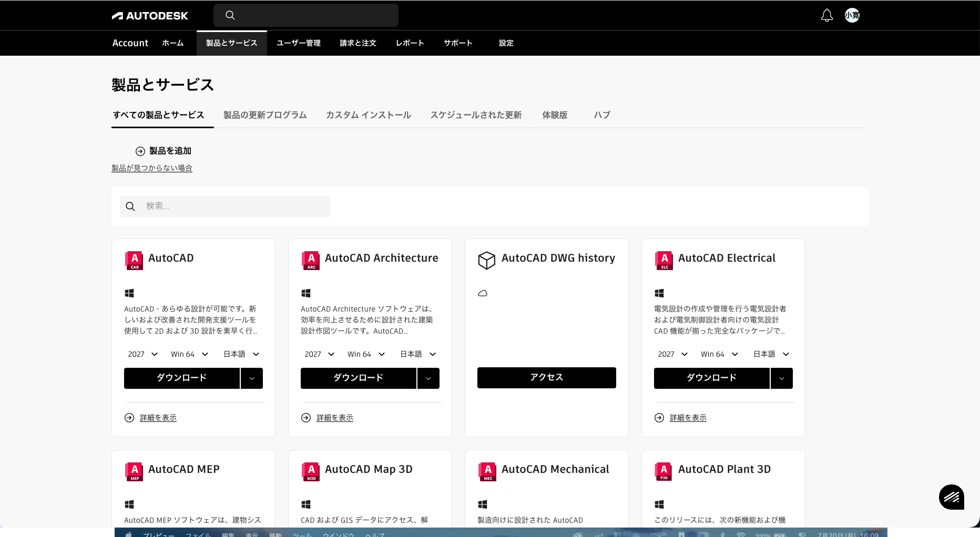Open the user profile avatar
Screen dimensions: 980x537
click(852, 15)
